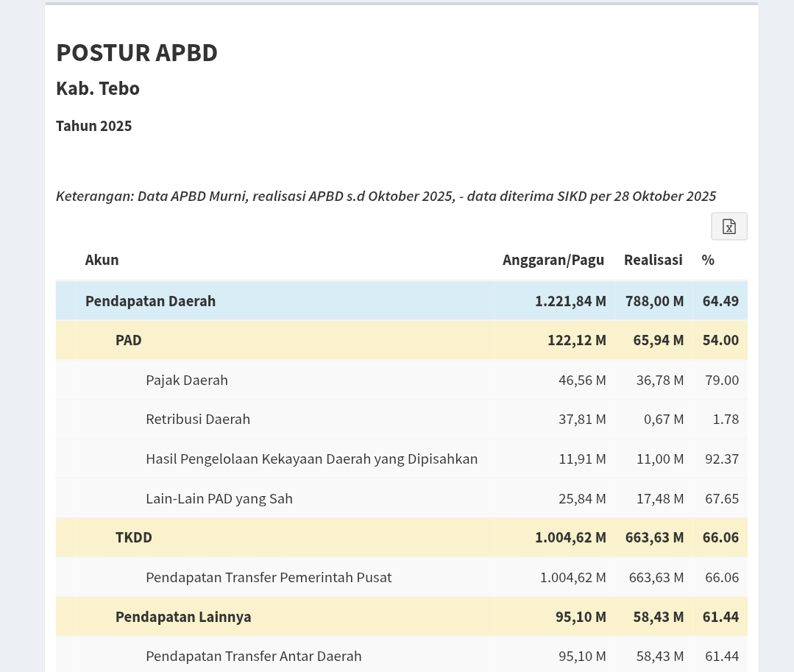Image resolution: width=794 pixels, height=672 pixels.
Task: Click the 64.49 realization percentage value
Action: (x=720, y=300)
